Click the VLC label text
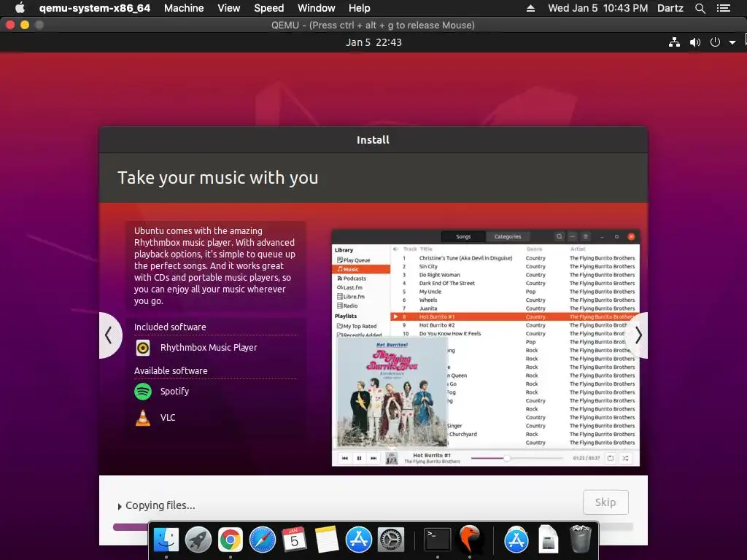The width and height of the screenshot is (747, 560). tap(168, 418)
